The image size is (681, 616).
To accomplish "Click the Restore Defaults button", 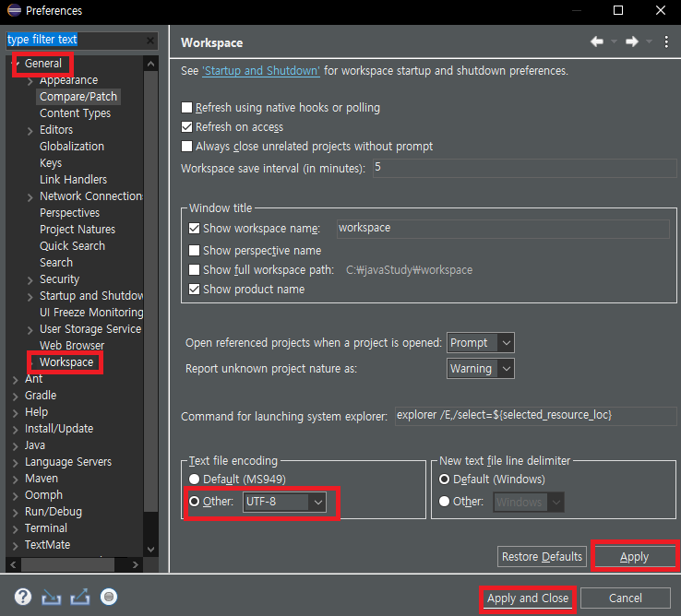I will click(542, 557).
